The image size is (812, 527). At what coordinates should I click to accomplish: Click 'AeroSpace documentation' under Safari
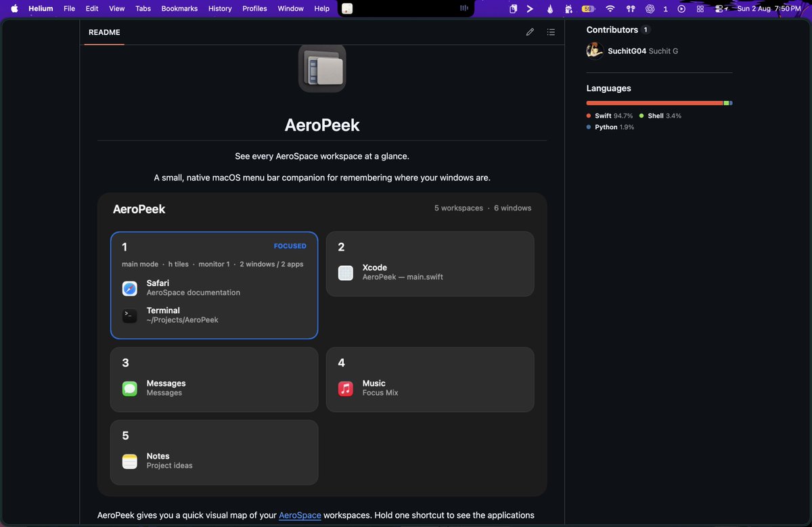(x=194, y=293)
